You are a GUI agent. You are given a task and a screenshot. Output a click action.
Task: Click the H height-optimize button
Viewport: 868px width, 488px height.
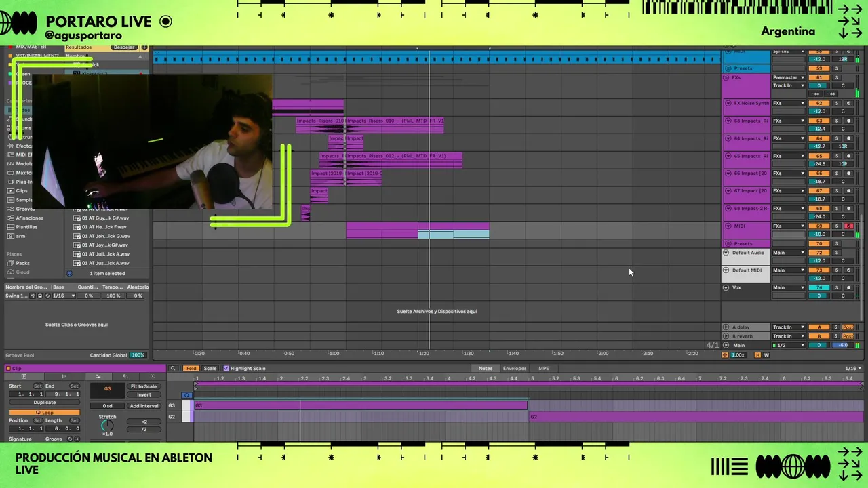click(757, 355)
